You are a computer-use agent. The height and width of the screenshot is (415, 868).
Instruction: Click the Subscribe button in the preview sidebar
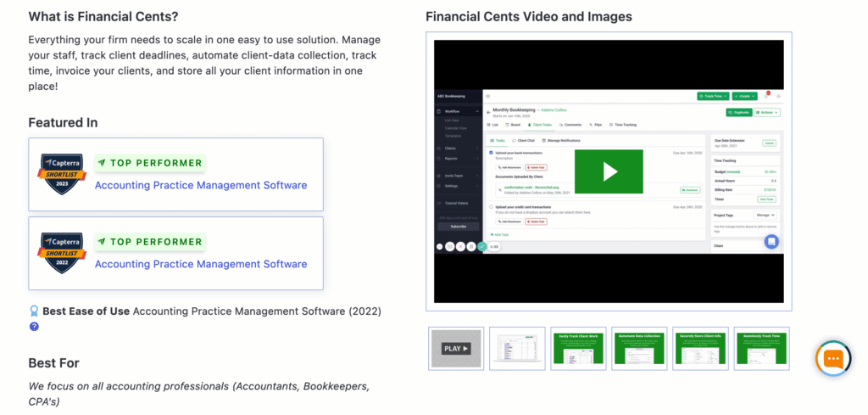point(458,226)
